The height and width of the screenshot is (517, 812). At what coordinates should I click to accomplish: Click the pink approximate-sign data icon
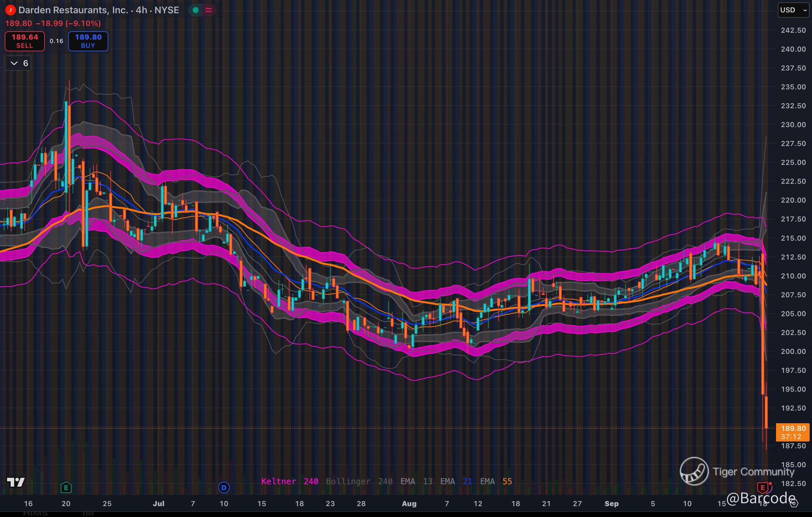tap(209, 10)
